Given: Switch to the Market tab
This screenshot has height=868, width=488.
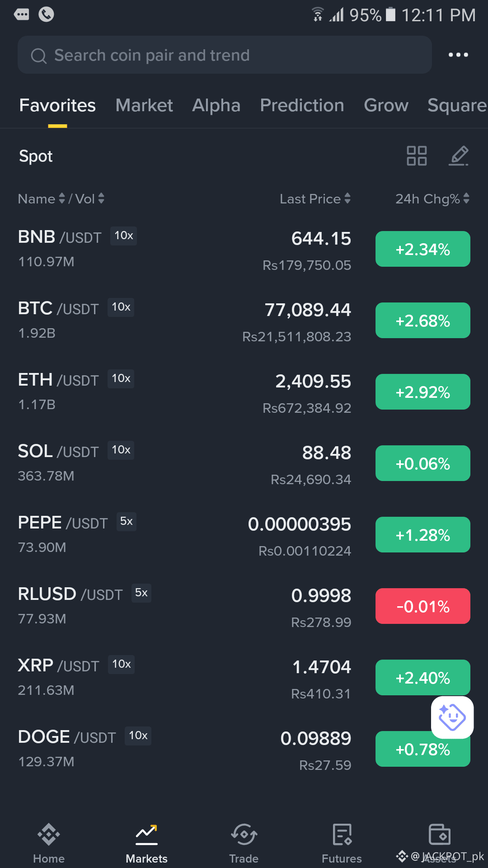Looking at the screenshot, I should click(144, 105).
